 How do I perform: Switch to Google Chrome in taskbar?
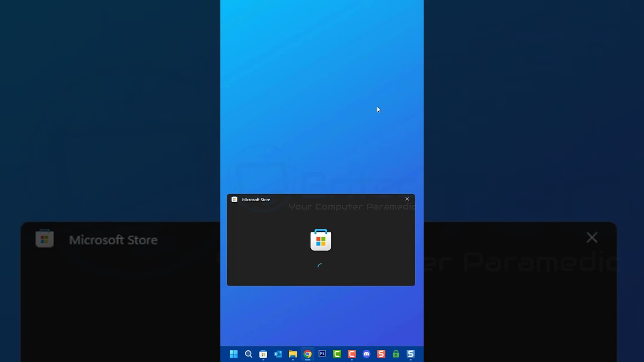(x=307, y=354)
